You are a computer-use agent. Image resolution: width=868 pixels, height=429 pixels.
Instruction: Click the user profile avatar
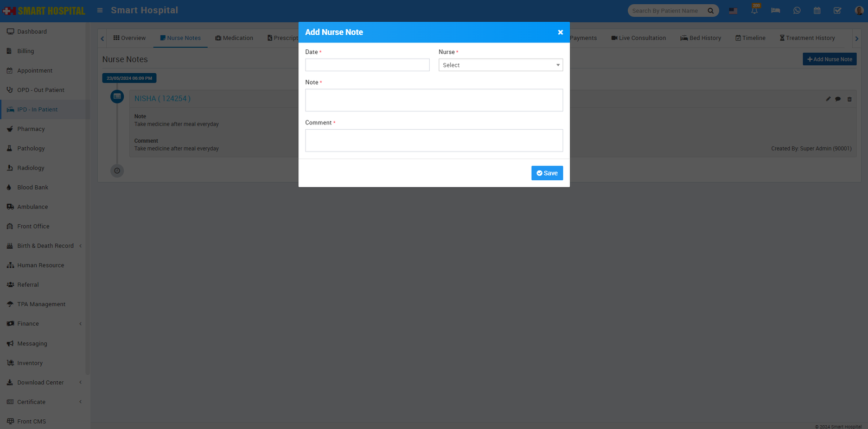859,11
